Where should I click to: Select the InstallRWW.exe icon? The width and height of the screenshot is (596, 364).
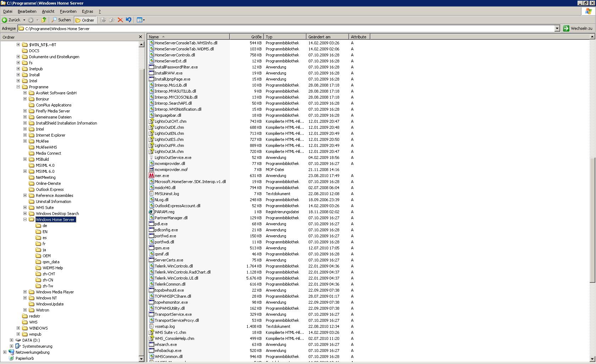coord(151,73)
